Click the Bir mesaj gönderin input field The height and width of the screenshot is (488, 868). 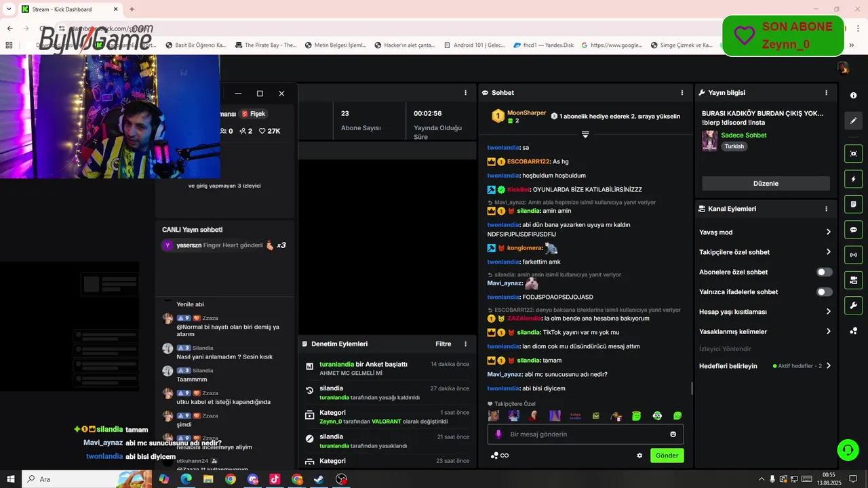click(x=585, y=434)
